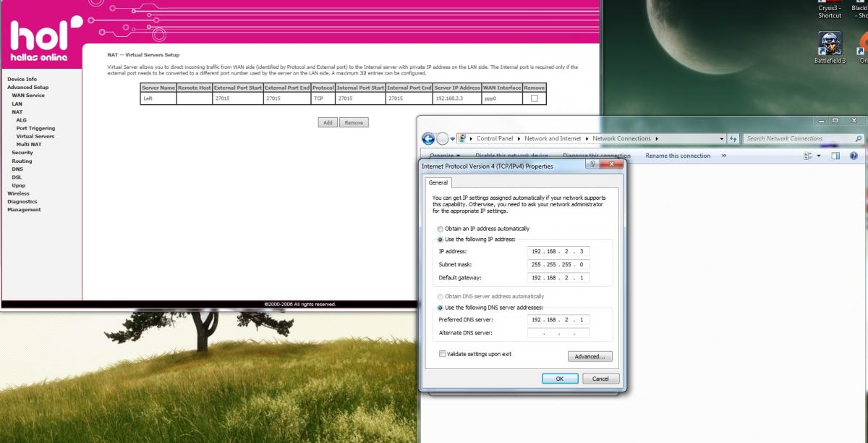Select LAN in the router sidebar
The width and height of the screenshot is (868, 443).
[x=17, y=104]
